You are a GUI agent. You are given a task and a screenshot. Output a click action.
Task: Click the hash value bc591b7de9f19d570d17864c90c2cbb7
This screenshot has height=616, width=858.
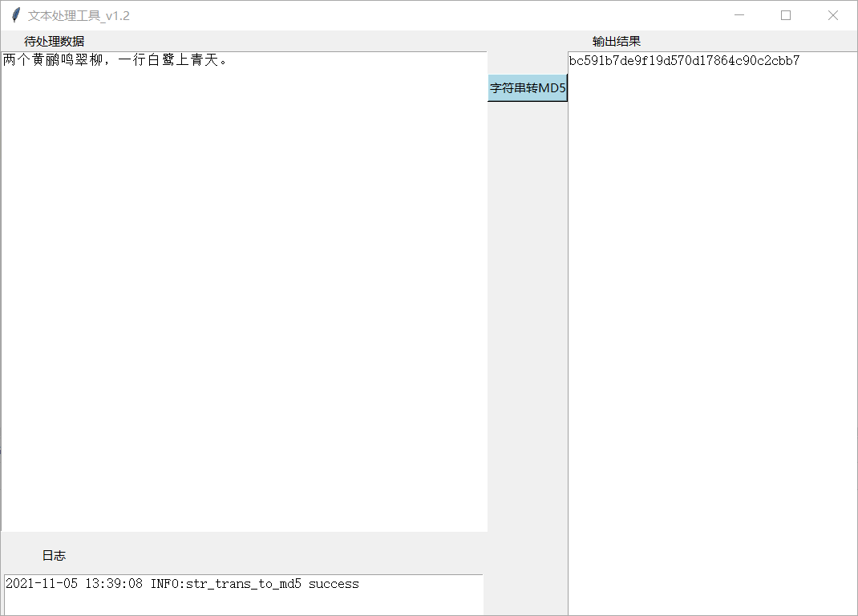click(x=684, y=60)
